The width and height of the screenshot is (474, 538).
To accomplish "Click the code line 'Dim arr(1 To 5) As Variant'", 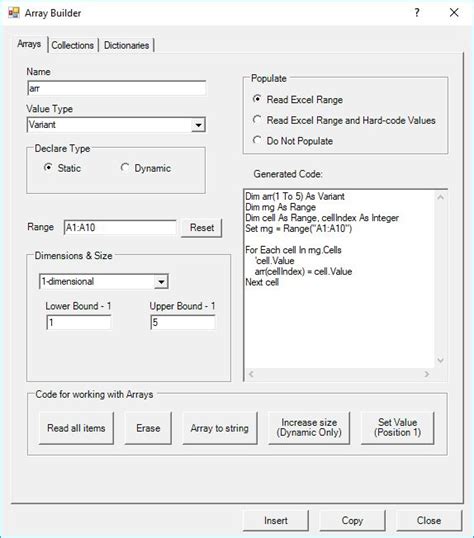I will pos(295,197).
